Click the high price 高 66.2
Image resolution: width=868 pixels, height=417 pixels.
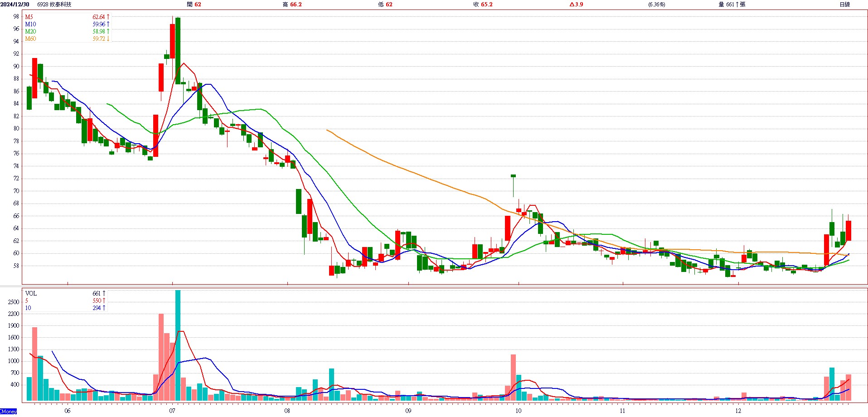(292, 5)
